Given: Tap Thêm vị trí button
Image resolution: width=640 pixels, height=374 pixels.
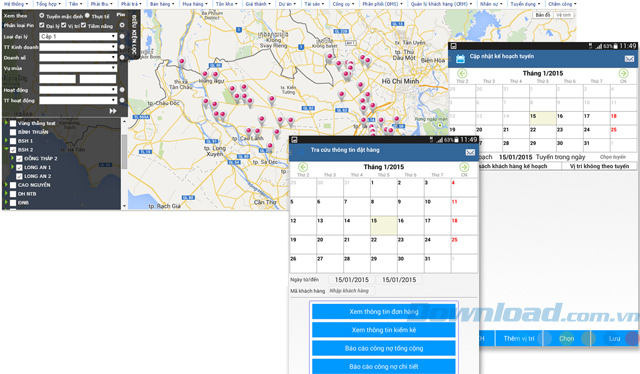Looking at the screenshot, I should click(x=519, y=338).
